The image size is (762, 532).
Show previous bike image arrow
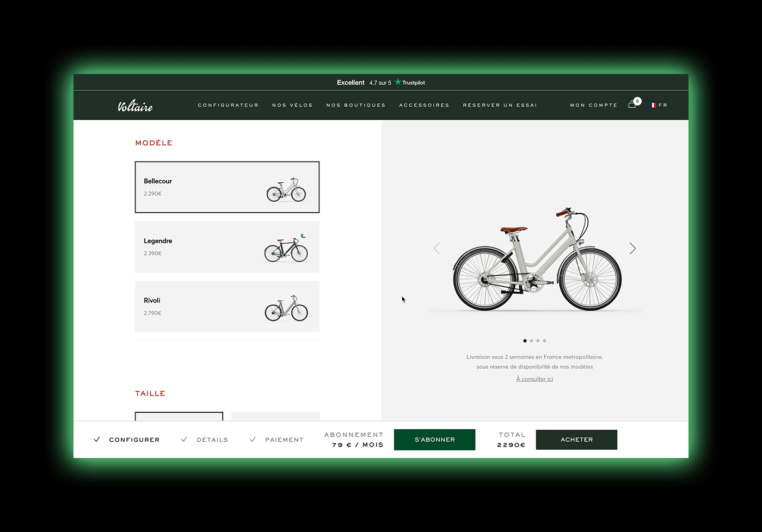coord(437,249)
